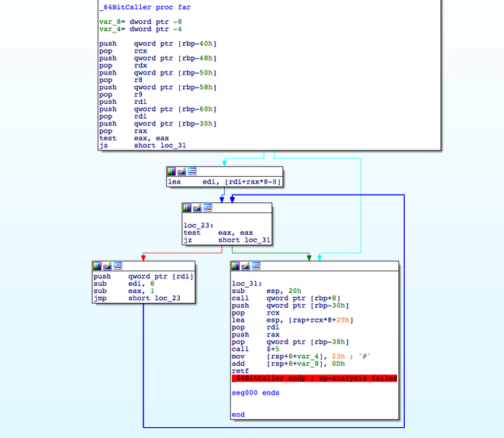The width and height of the screenshot is (504, 438).
Task: Open the node color picker on the loc_31 block
Action: tap(236, 266)
